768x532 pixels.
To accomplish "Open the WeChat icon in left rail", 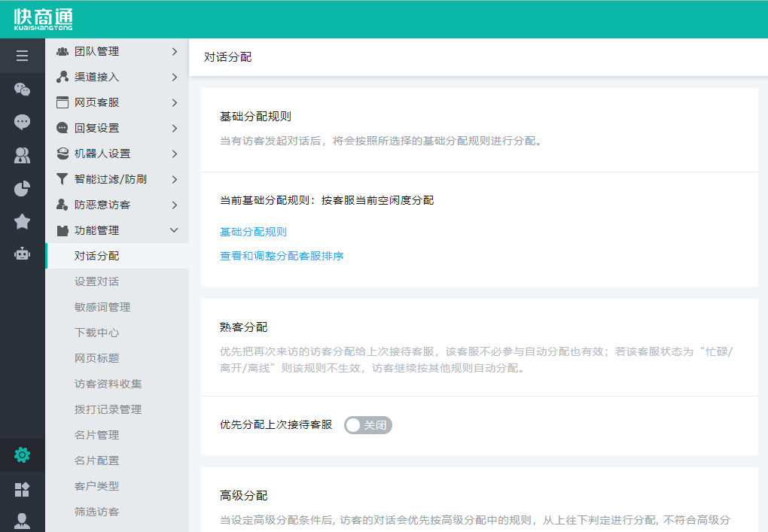I will (x=22, y=90).
